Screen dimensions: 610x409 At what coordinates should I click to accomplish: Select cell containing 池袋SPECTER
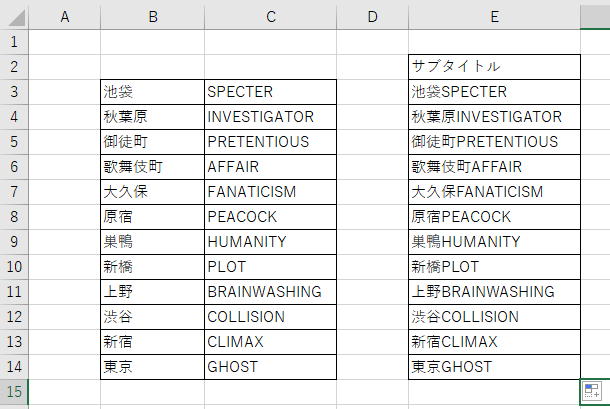[494, 92]
